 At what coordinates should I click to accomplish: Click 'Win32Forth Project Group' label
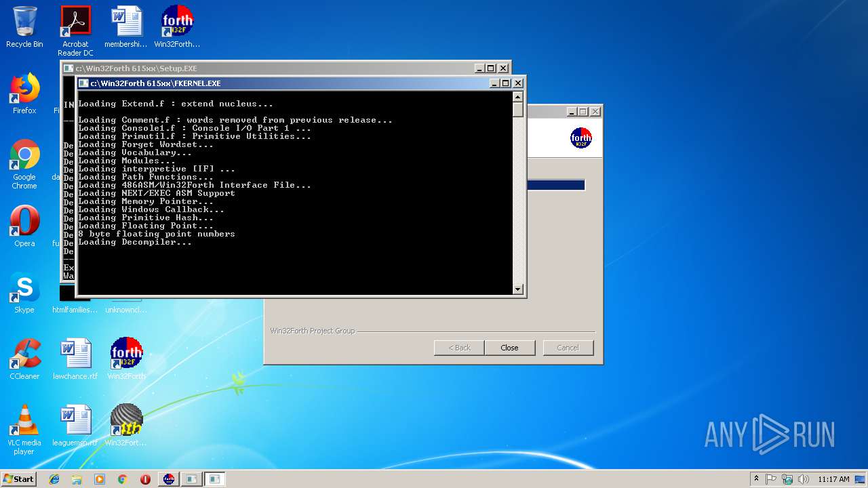[x=313, y=331]
